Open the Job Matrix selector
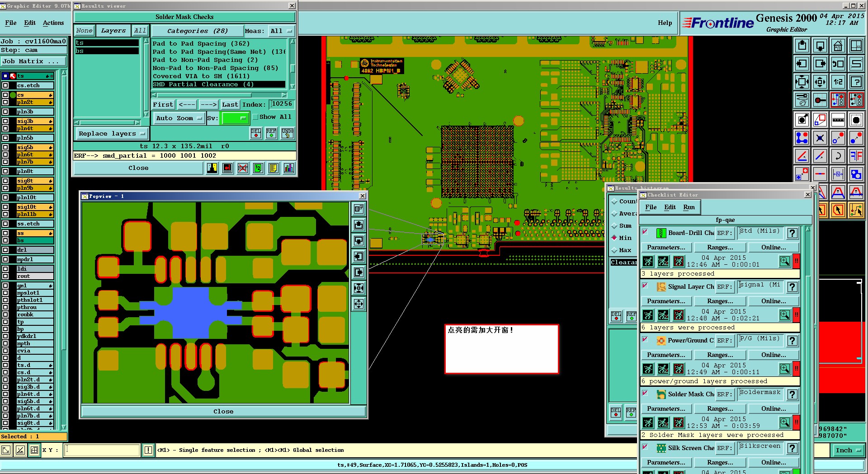This screenshot has height=474, width=868. point(33,61)
